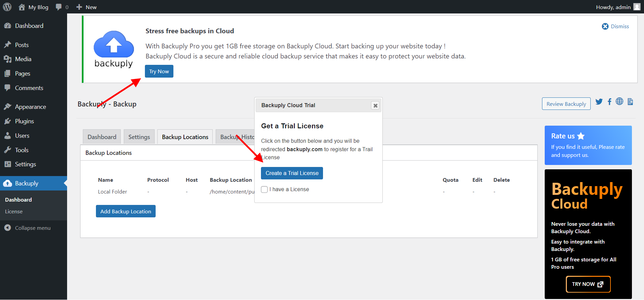Open Backuply Facebook page icon
Viewport: 644px width, 300px height.
pos(609,101)
